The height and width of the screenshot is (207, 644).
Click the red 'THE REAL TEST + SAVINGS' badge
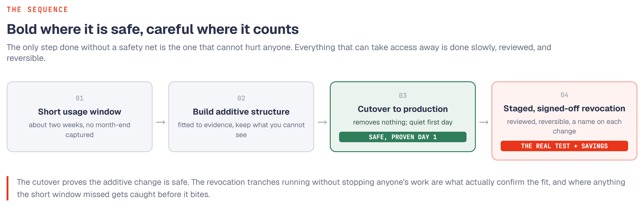pyautogui.click(x=564, y=146)
